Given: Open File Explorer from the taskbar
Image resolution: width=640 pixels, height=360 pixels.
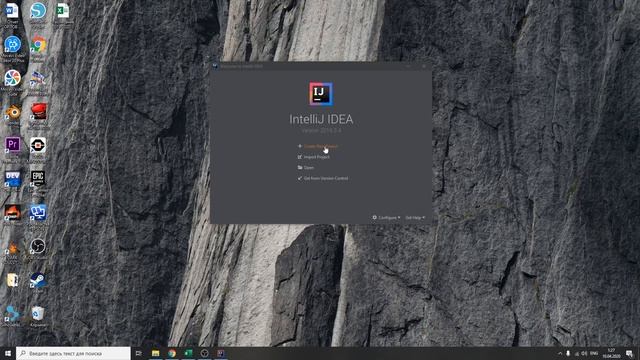Looking at the screenshot, I should (x=156, y=353).
